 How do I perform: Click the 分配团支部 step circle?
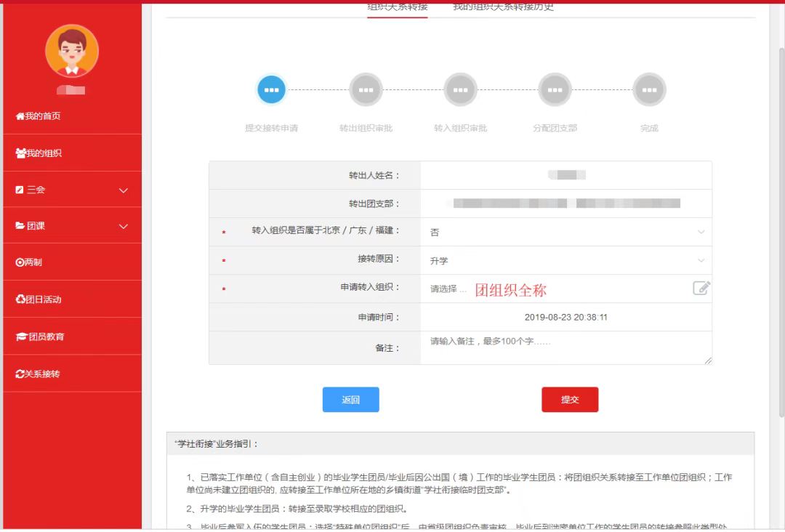pyautogui.click(x=555, y=90)
